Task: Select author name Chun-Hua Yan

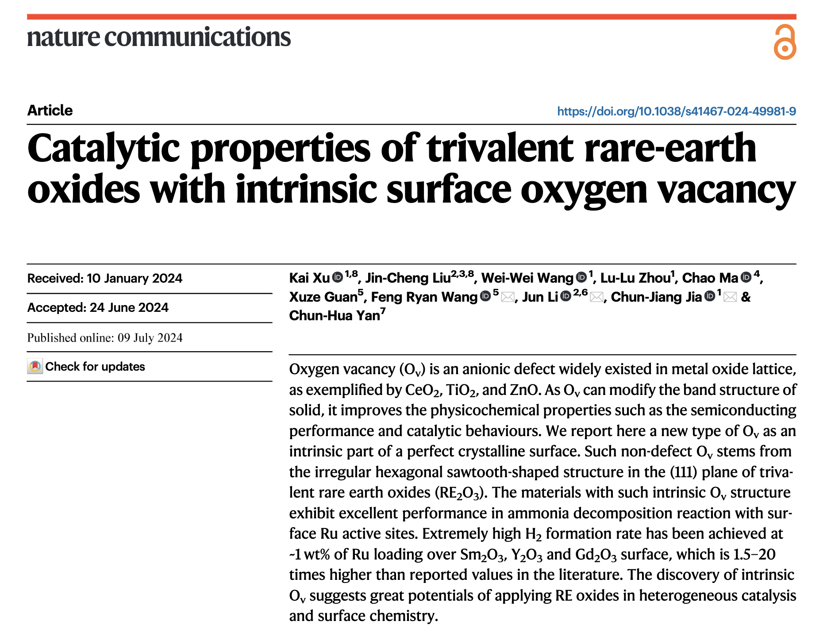Action: (x=335, y=315)
